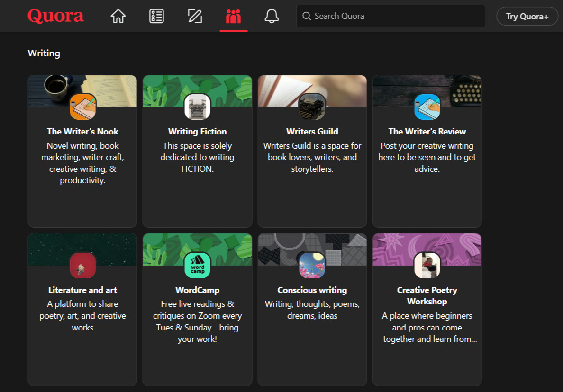Click the Try Quora+ button
Screen dimensions: 563x392
tap(527, 17)
